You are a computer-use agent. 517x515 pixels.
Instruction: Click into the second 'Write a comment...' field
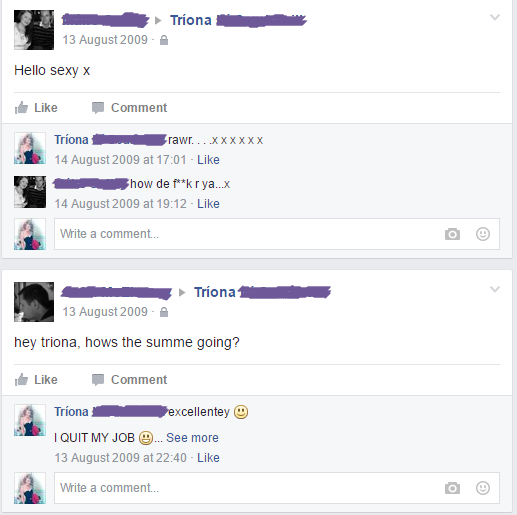point(277,488)
